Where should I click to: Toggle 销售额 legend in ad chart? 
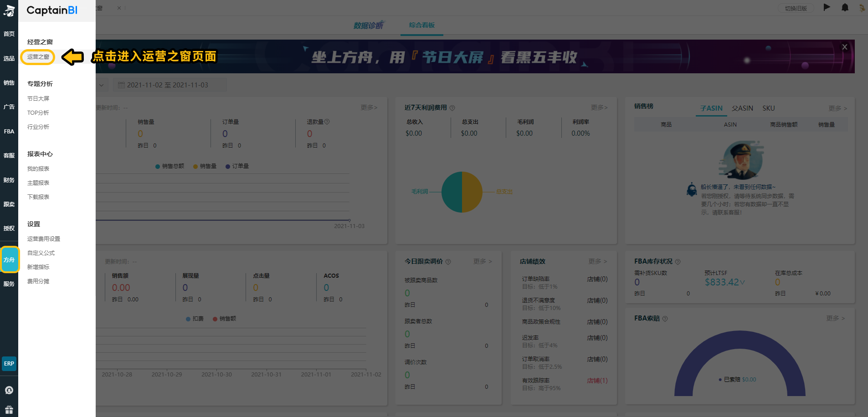tap(224, 319)
